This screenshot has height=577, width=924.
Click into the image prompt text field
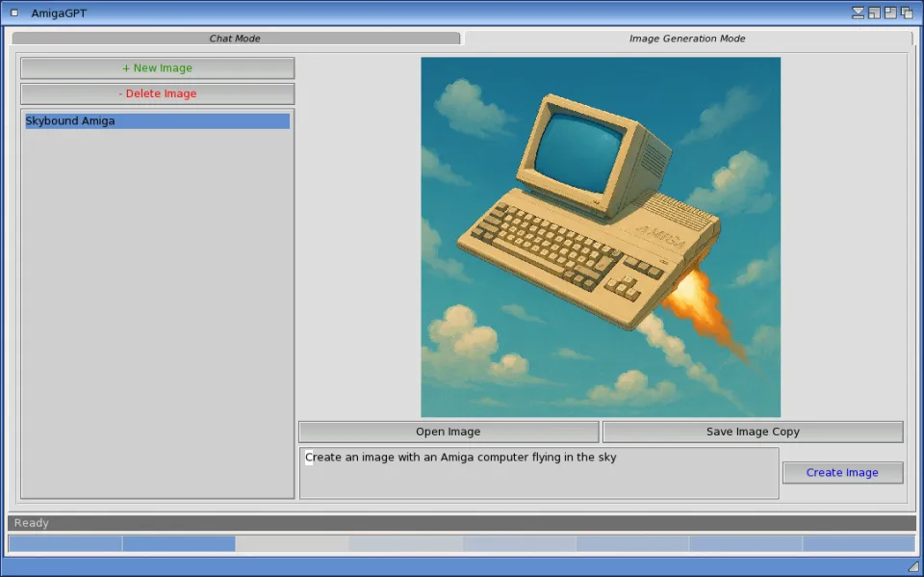coord(539,473)
